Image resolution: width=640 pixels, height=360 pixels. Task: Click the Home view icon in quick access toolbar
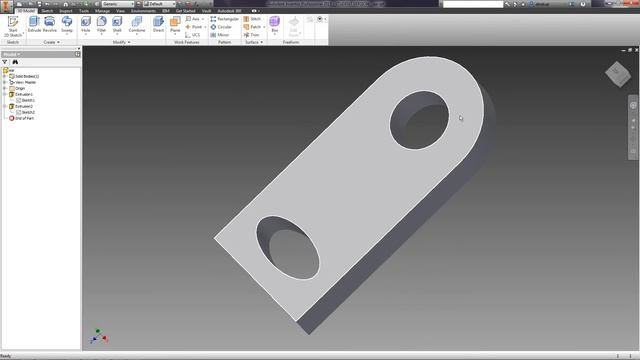coord(65,4)
